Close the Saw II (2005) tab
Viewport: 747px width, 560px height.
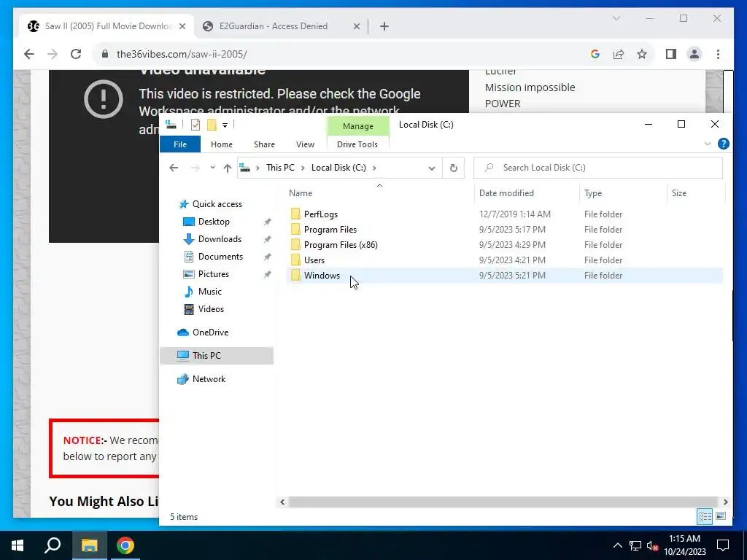182,26
